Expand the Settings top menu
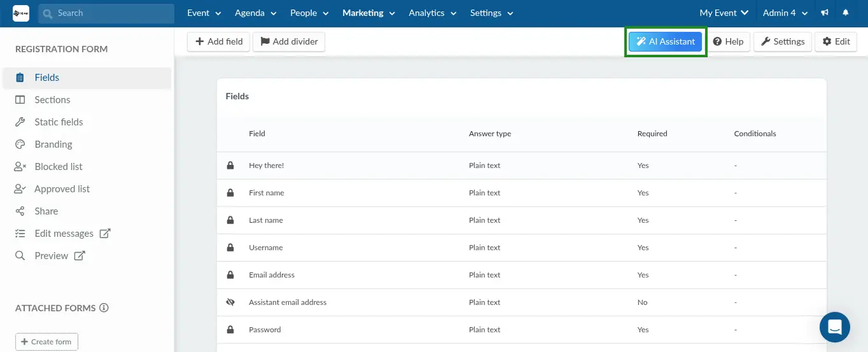The width and height of the screenshot is (868, 352). pyautogui.click(x=491, y=13)
